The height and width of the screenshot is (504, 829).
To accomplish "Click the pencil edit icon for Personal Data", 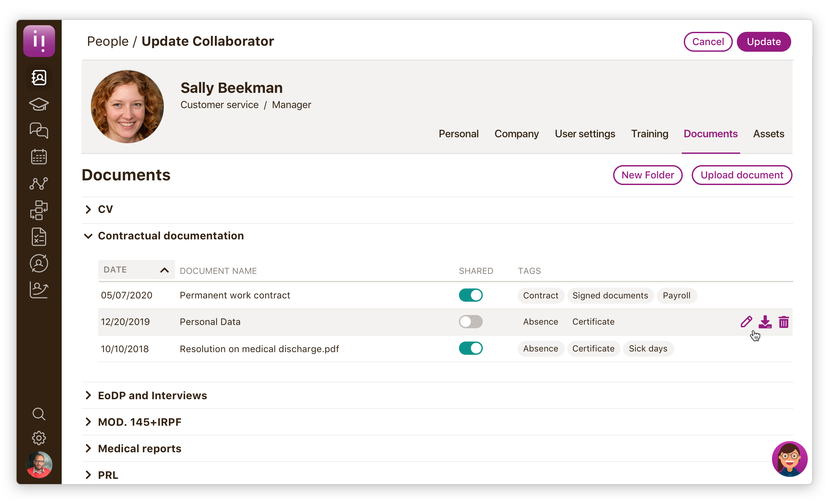I will coord(746,322).
